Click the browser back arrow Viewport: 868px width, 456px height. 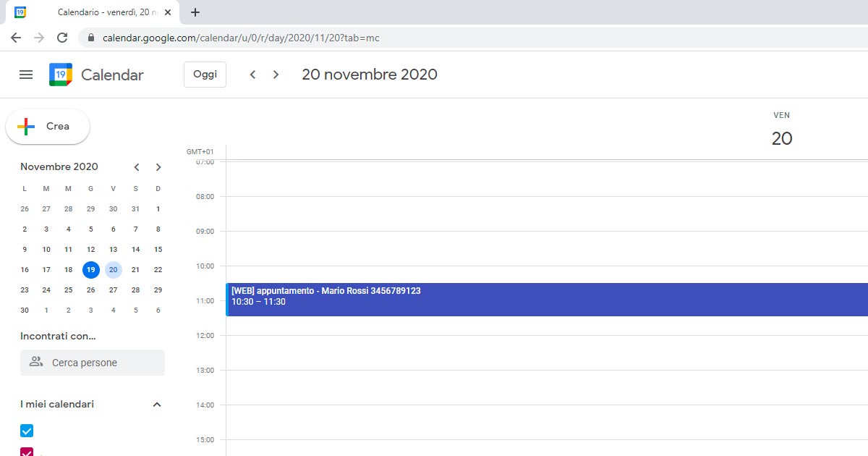(x=16, y=38)
